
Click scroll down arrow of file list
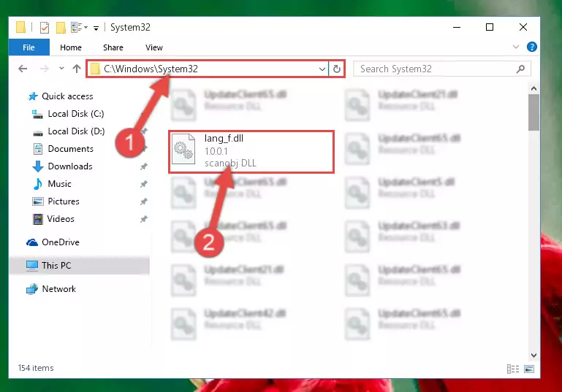(x=533, y=355)
